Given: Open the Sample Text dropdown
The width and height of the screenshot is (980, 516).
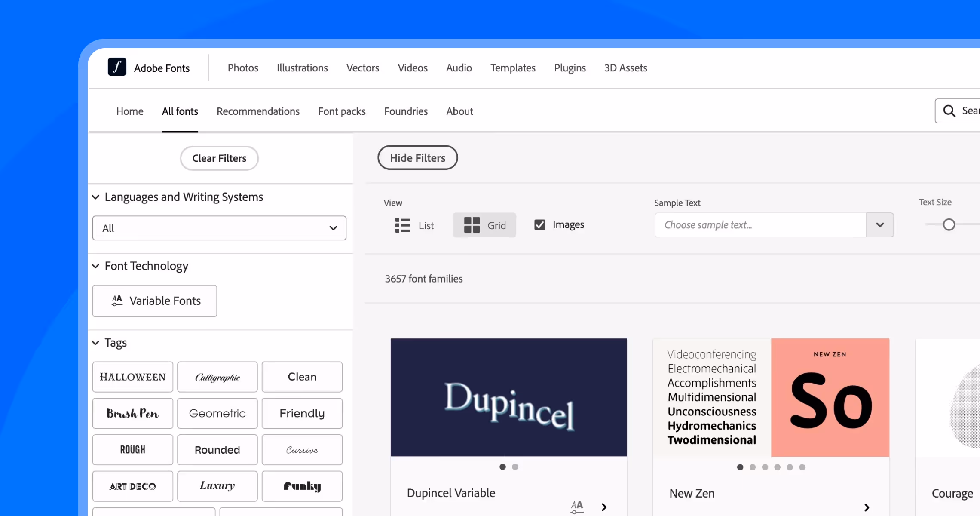Looking at the screenshot, I should [879, 225].
